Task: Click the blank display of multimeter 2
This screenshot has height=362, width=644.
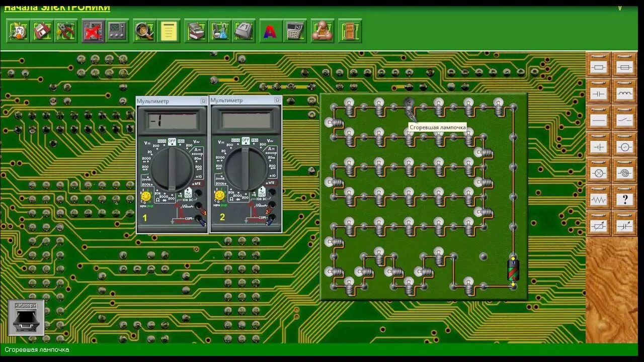Action: [246, 120]
